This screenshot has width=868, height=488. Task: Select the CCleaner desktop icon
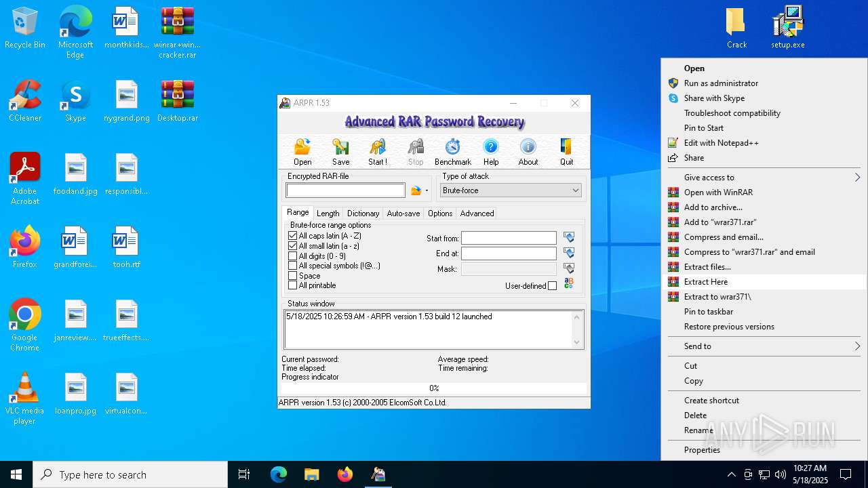(x=25, y=101)
